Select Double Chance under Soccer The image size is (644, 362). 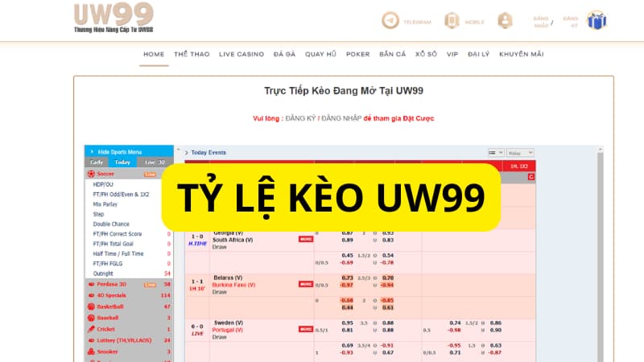(111, 224)
